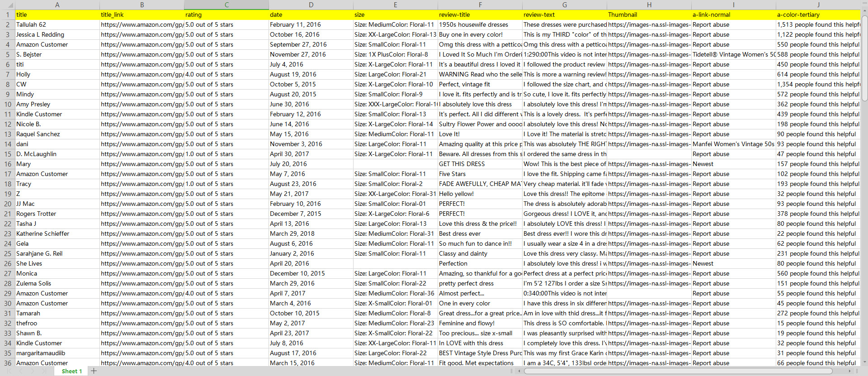This screenshot has height=376, width=868.
Task: Add a new sheet with the plus icon
Action: tap(94, 371)
